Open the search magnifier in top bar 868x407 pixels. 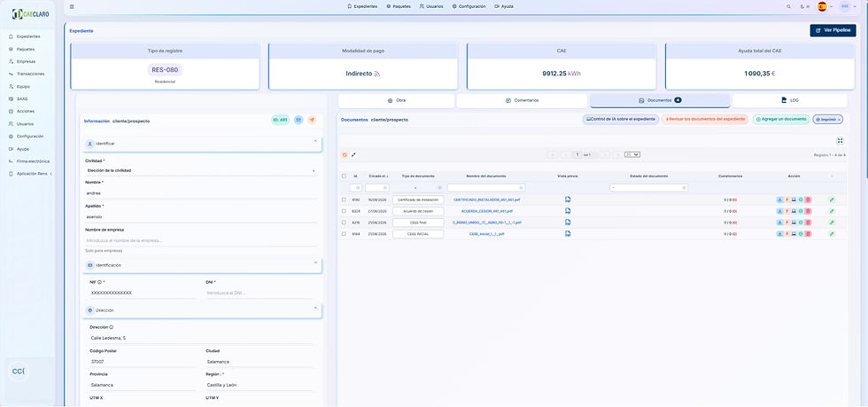[788, 7]
